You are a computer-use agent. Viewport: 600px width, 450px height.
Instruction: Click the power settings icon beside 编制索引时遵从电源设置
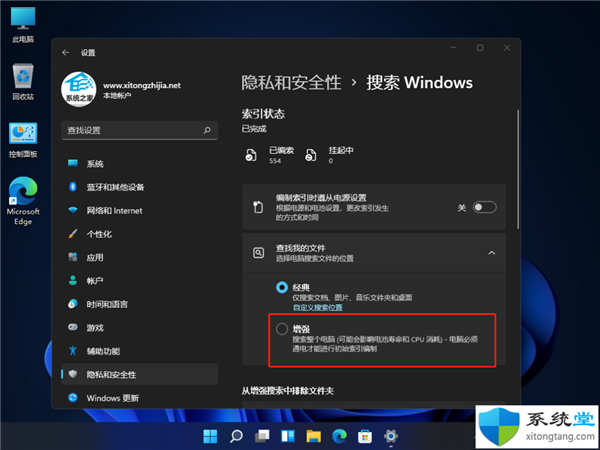tap(258, 207)
